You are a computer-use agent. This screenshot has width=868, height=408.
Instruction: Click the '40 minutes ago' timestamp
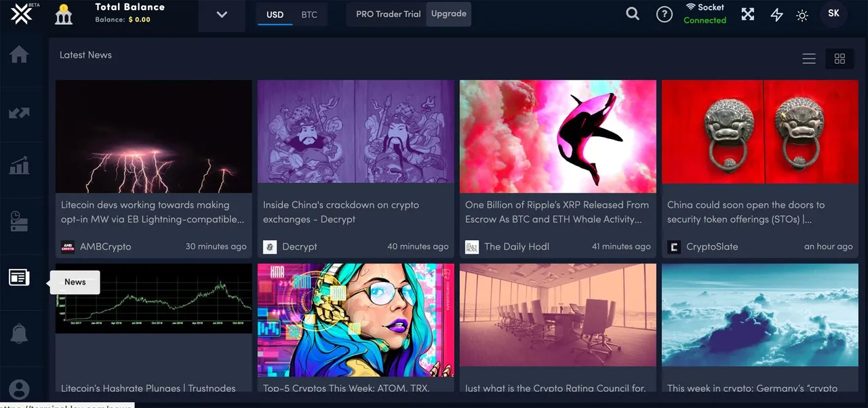[x=418, y=247]
